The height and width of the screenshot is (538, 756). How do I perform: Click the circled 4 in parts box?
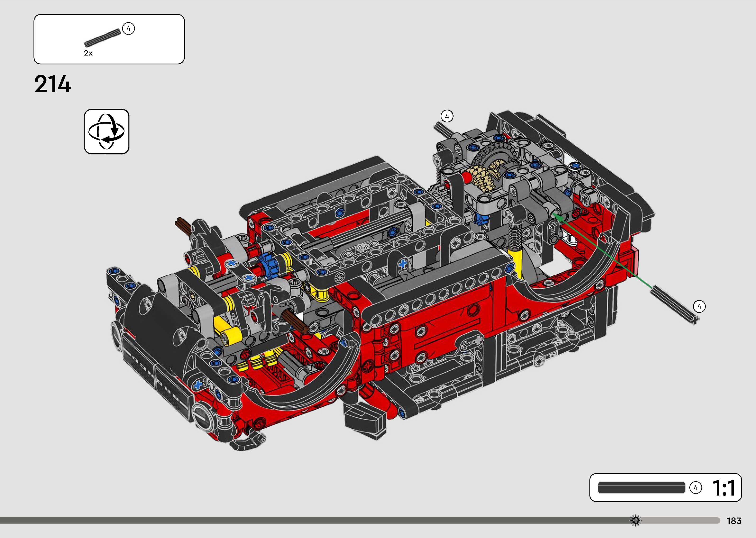[x=128, y=29]
